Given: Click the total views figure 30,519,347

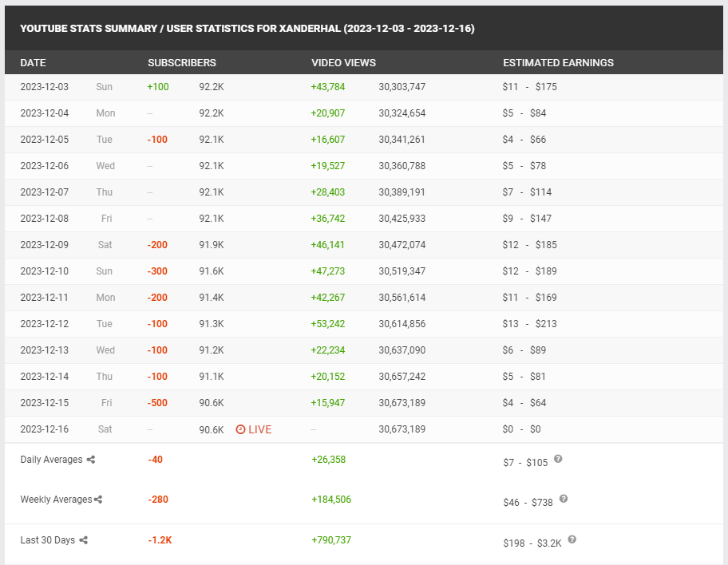Looking at the screenshot, I should tap(402, 271).
